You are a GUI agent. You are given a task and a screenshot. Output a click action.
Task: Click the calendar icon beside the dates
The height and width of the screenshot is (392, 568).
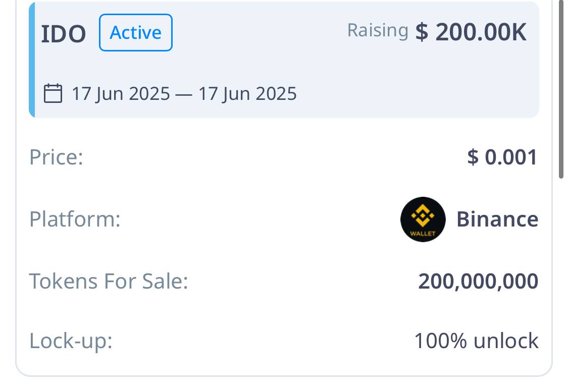(x=53, y=93)
